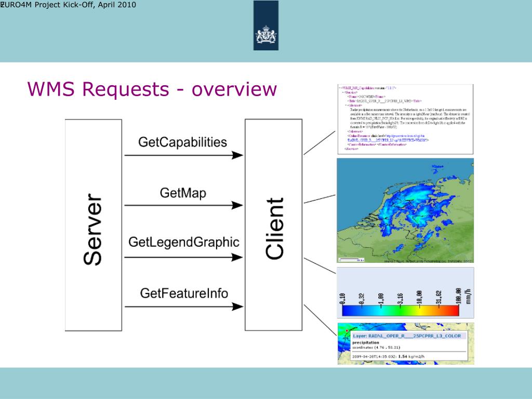The height and width of the screenshot is (399, 532).
Task: Click the GetCapabilities label
Action: (x=182, y=142)
